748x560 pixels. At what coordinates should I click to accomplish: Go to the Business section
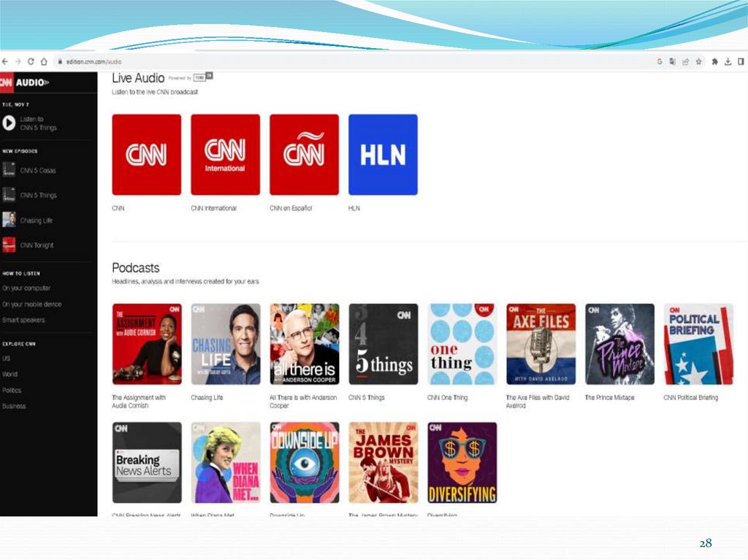[14, 406]
